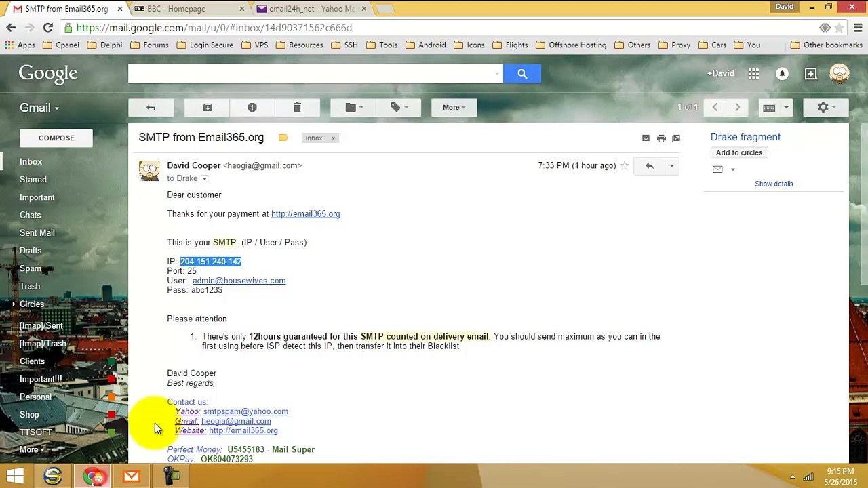
Task: Click the COMPOSE button
Action: click(x=56, y=138)
